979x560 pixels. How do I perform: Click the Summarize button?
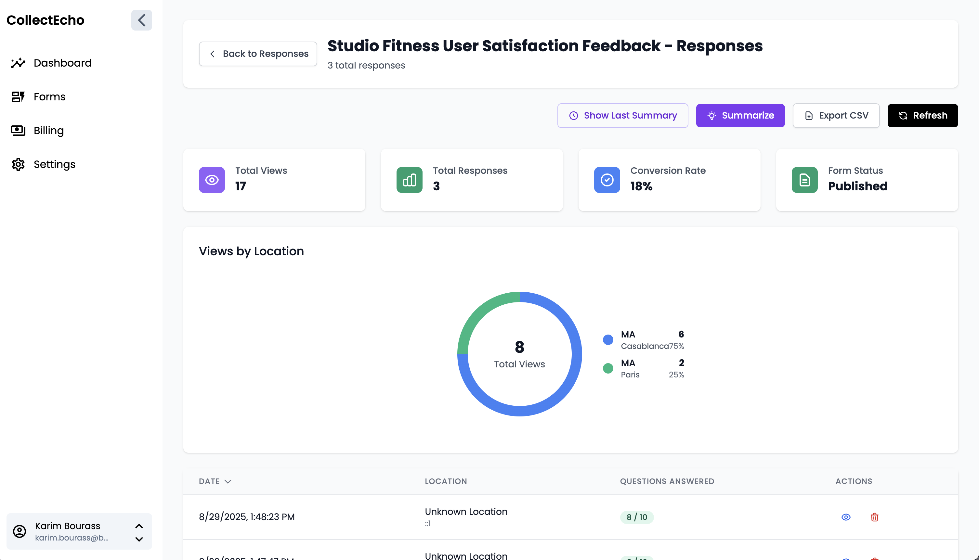coord(740,115)
